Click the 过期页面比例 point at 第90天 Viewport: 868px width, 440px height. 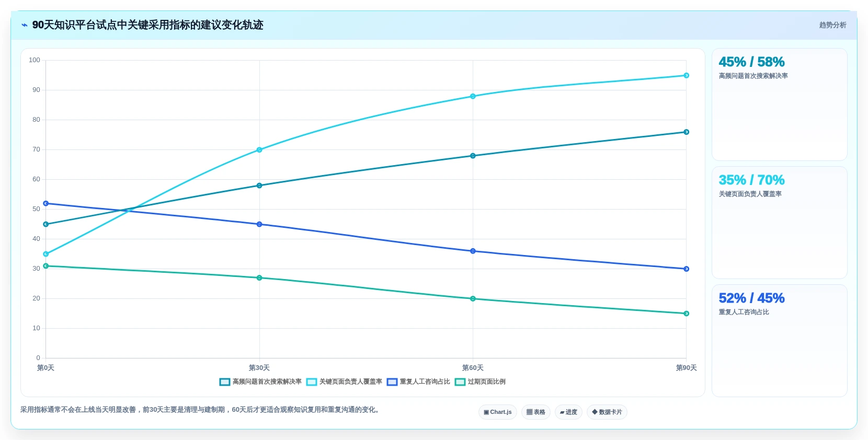[687, 314]
